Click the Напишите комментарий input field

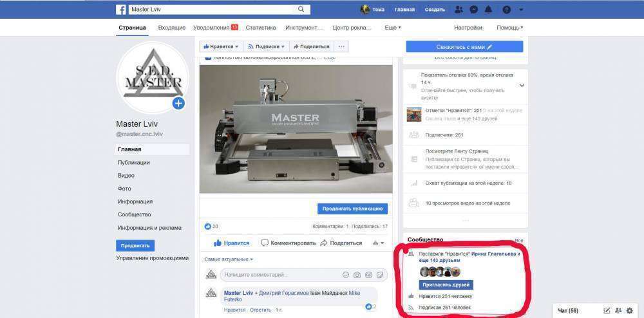(x=277, y=275)
